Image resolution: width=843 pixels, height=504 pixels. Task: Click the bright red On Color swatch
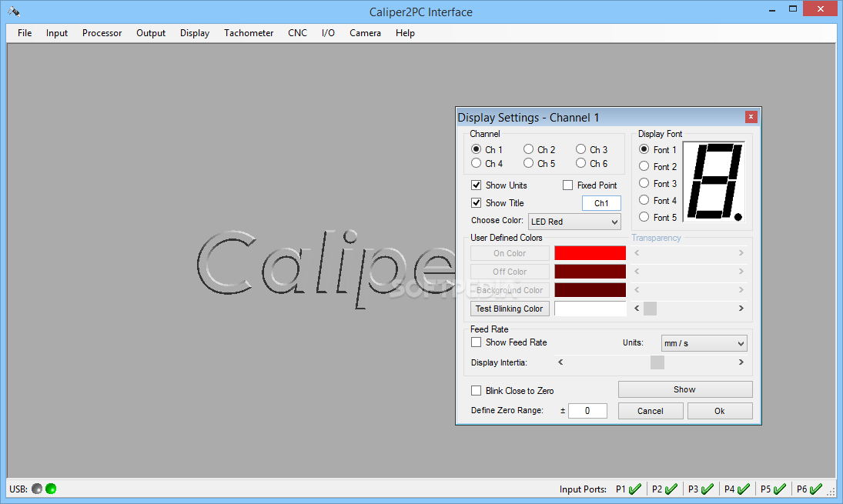(x=590, y=253)
